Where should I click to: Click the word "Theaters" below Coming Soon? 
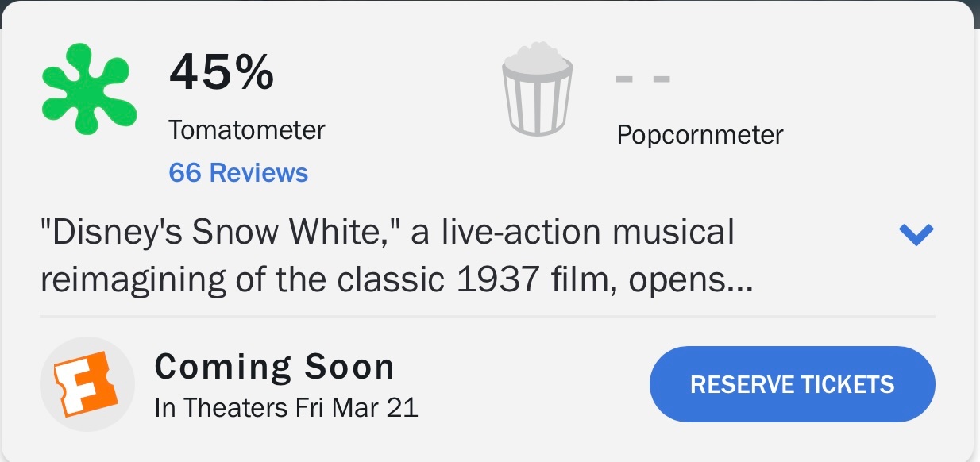[x=236, y=408]
